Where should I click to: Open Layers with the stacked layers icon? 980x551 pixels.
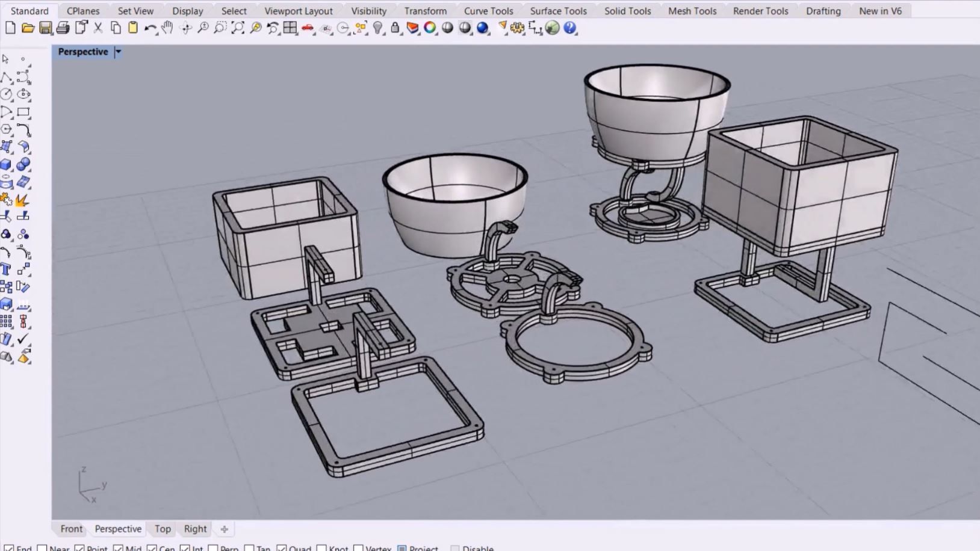click(412, 28)
